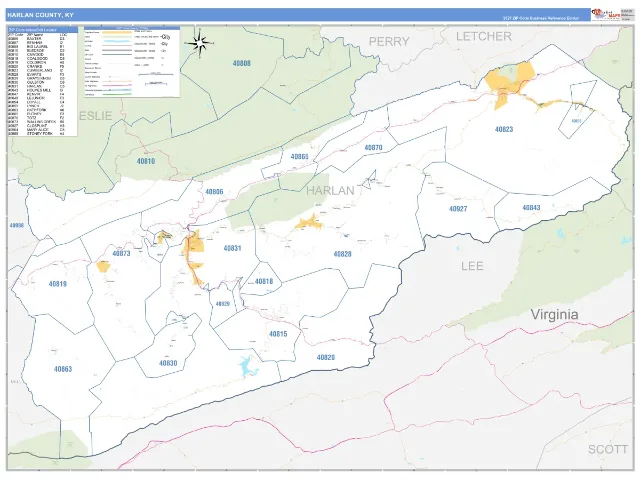
Task: Click ZIP label 40818
Action: point(264,281)
